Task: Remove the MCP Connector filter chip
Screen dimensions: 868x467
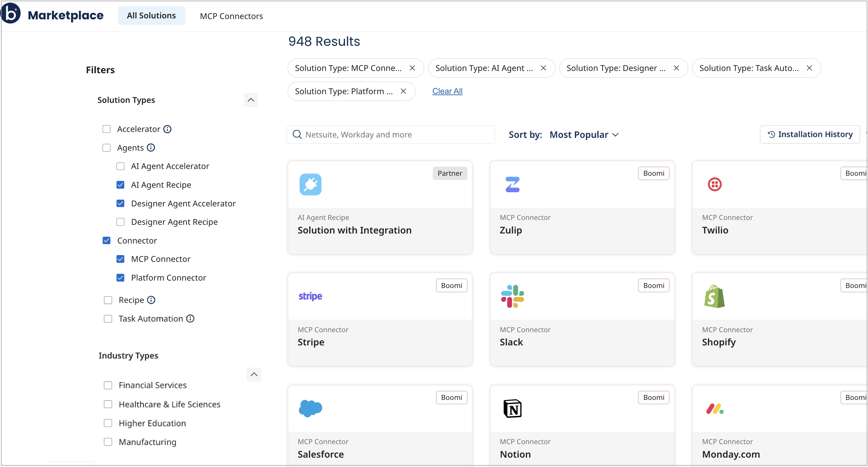Action: click(412, 68)
